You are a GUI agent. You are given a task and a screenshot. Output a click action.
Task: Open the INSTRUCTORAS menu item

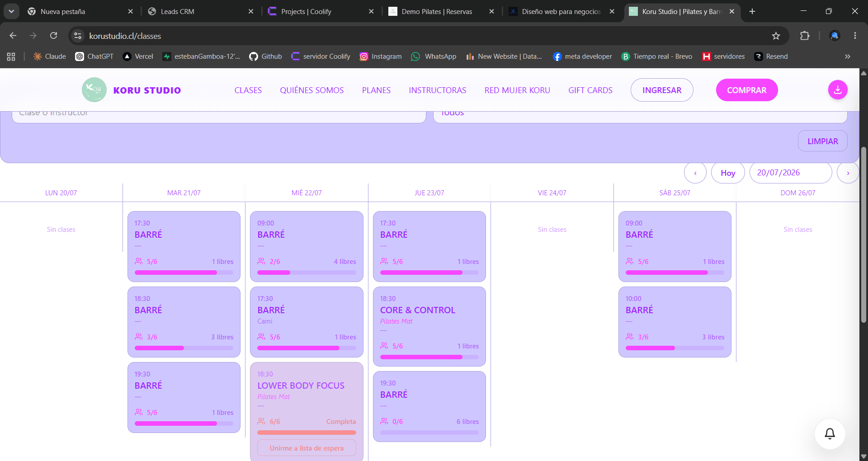click(438, 90)
